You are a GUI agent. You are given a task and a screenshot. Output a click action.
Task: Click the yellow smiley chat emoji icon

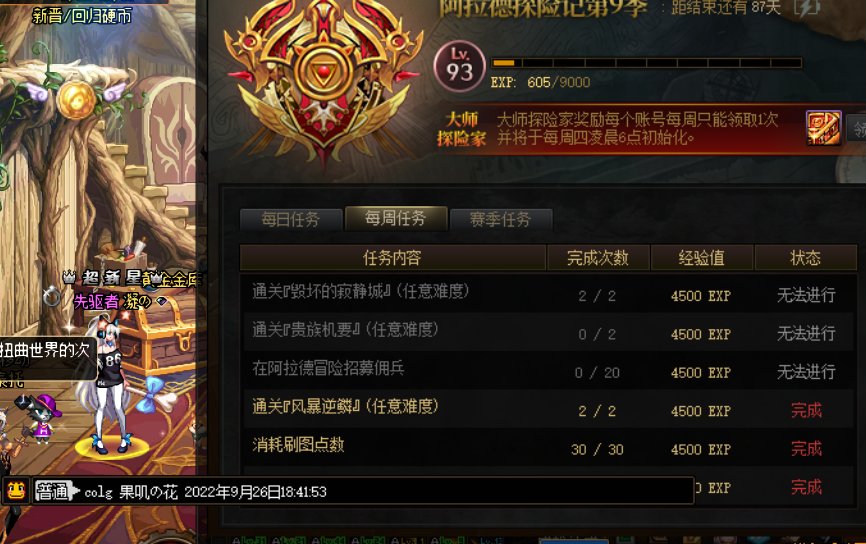click(16, 490)
